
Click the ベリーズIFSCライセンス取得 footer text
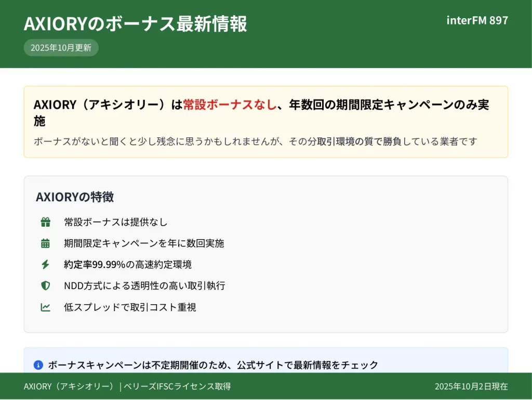[177, 386]
